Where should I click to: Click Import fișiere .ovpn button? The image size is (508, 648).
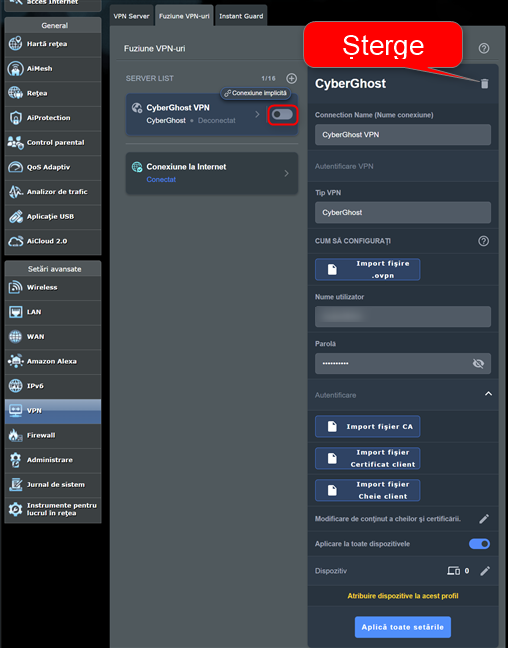point(367,269)
